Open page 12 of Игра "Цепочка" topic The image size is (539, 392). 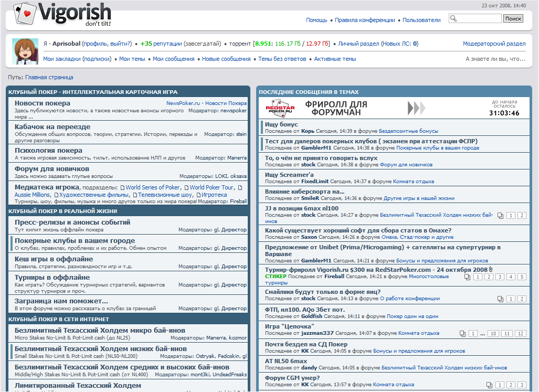pos(520,333)
